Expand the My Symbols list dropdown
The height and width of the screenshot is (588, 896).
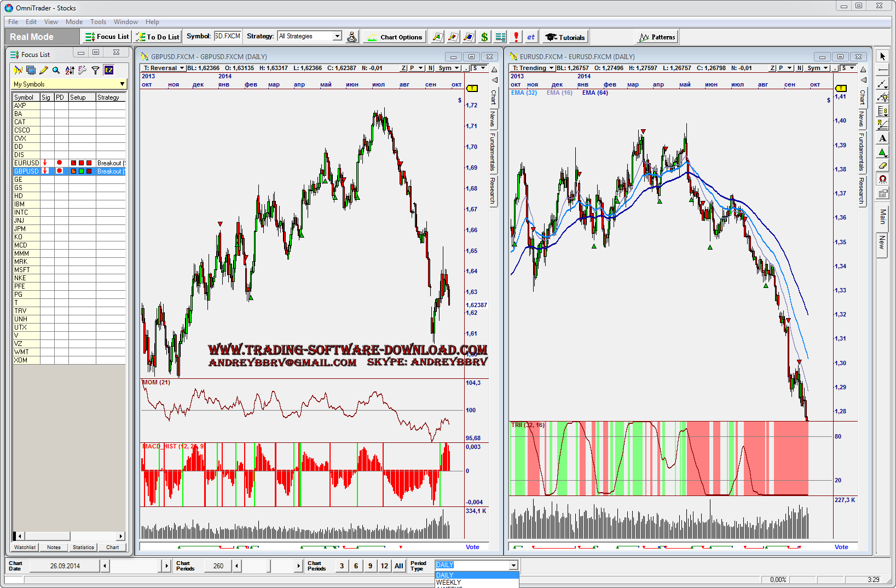(122, 84)
